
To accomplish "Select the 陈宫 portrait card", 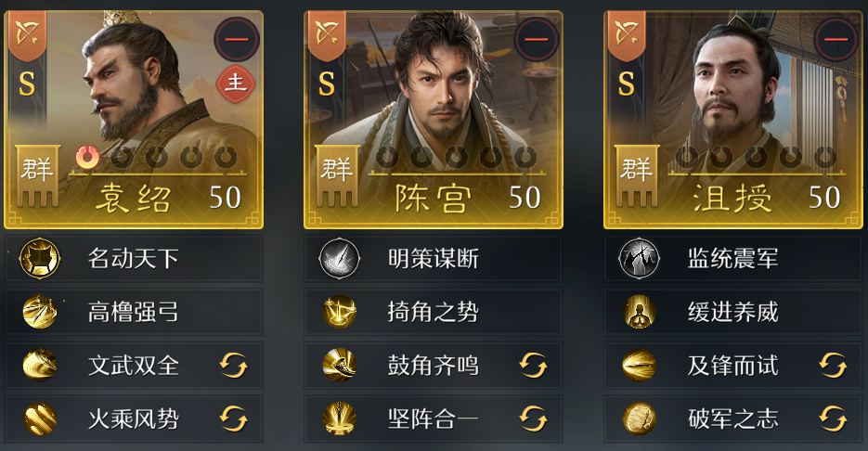I will 434,120.
